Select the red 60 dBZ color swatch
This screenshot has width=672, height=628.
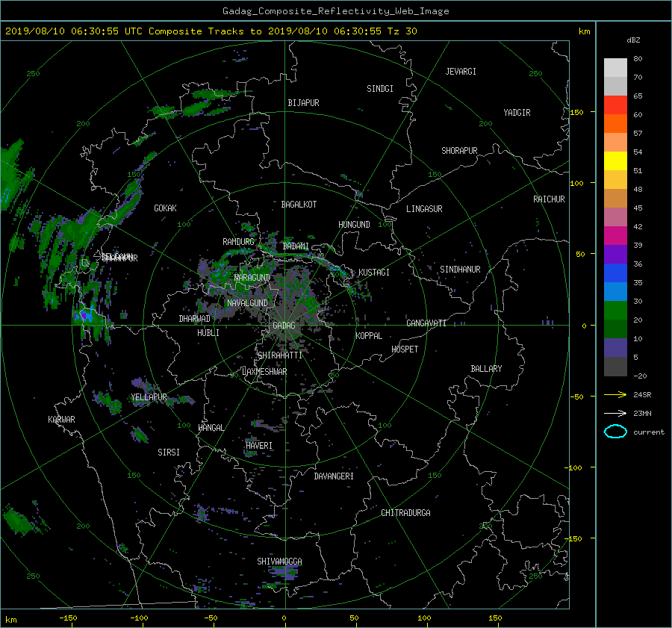click(615, 105)
